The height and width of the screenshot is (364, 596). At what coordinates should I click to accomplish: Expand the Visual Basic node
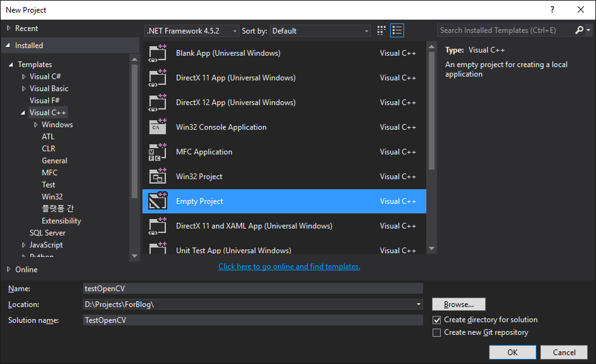point(23,89)
